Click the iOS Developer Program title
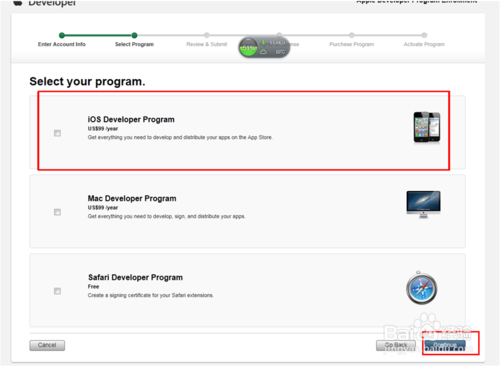 (131, 119)
